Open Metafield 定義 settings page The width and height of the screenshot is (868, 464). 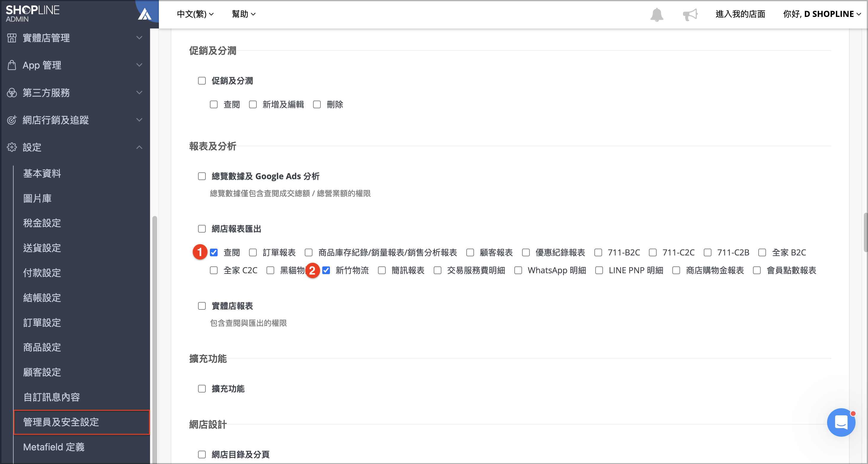(54, 447)
